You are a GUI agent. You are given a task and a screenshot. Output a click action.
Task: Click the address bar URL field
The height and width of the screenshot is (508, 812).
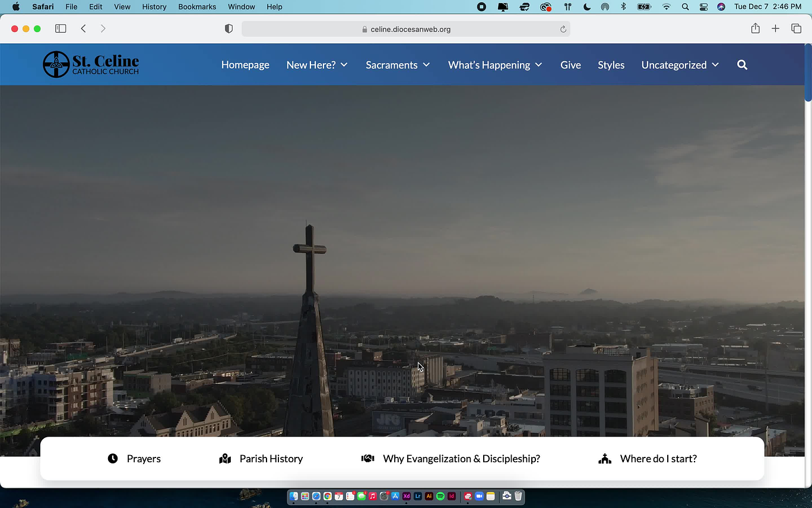tap(405, 29)
